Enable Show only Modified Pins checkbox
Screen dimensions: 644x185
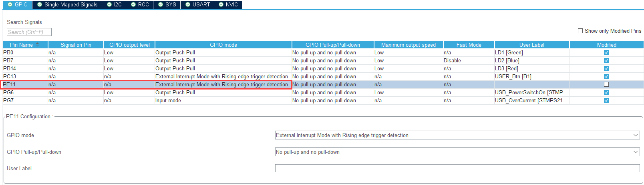point(580,31)
